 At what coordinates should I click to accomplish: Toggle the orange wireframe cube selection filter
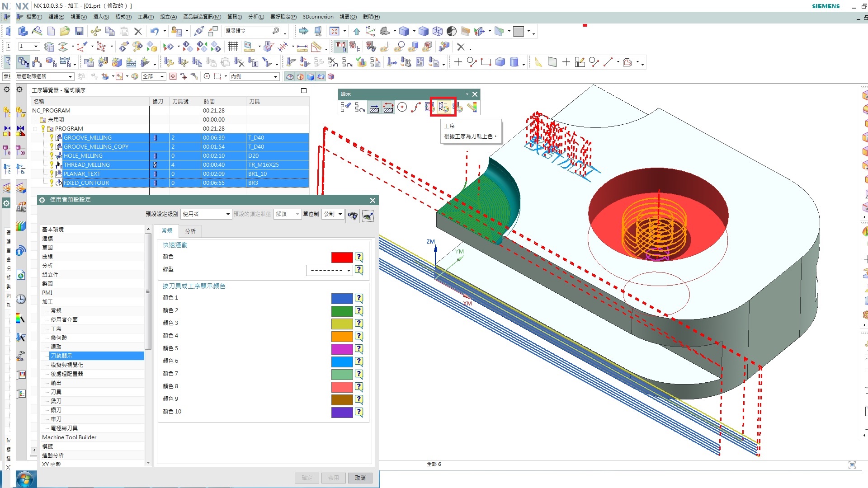300,76
